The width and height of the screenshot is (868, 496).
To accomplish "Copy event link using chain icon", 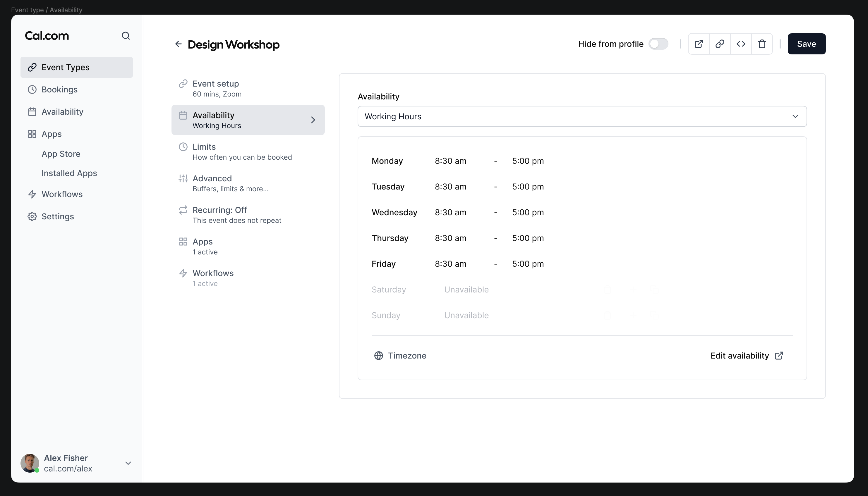I will [x=720, y=44].
